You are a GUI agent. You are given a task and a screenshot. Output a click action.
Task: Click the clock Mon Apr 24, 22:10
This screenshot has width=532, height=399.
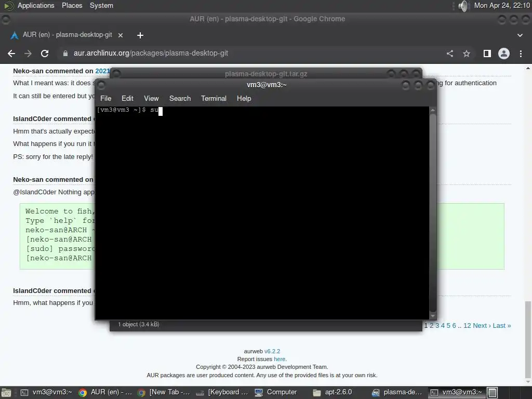point(502,5)
